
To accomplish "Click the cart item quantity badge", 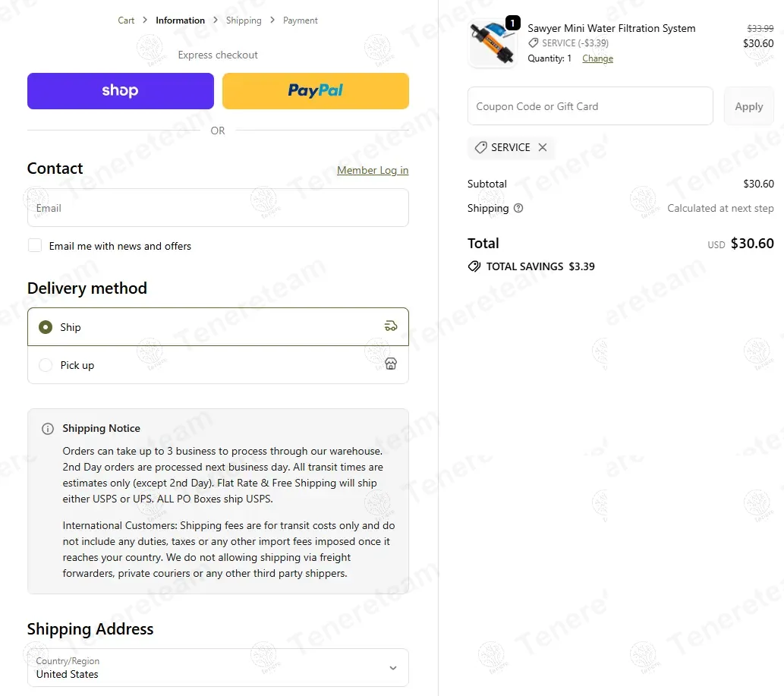I will tap(512, 23).
